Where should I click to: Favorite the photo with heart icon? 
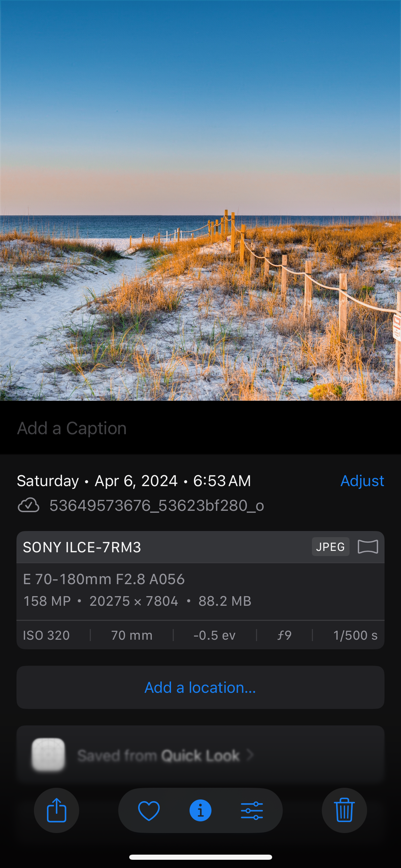(x=149, y=810)
